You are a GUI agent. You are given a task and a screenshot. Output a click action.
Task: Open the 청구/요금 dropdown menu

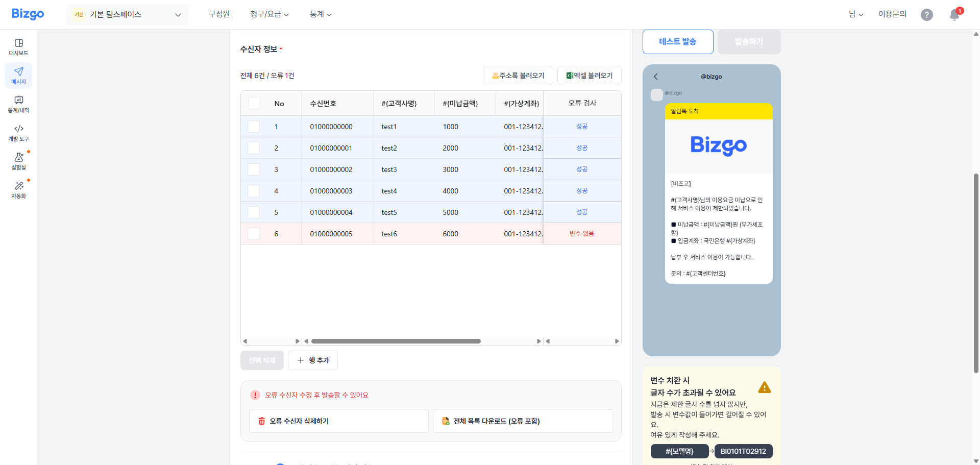click(x=269, y=14)
